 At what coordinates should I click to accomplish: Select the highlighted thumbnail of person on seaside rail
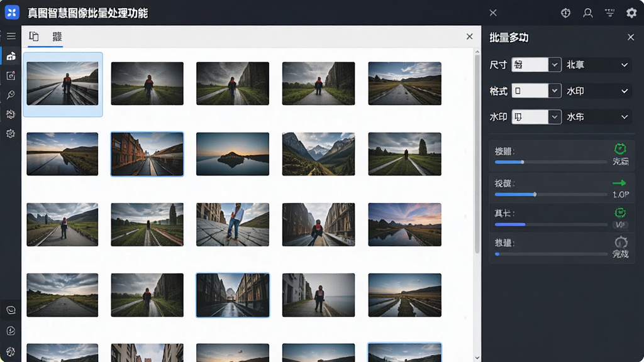point(62,84)
